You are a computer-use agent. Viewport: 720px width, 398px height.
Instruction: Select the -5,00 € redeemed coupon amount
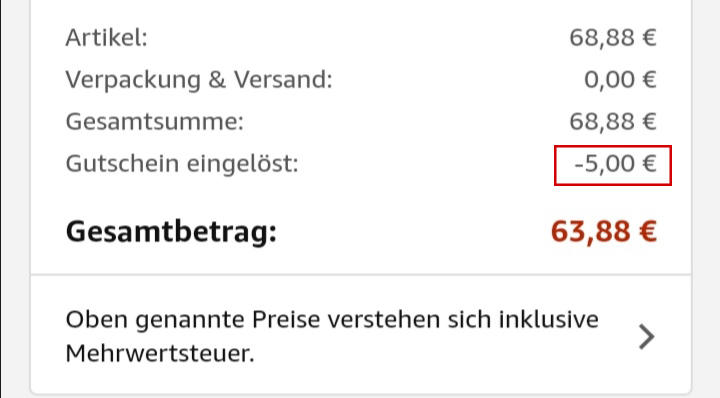615,164
